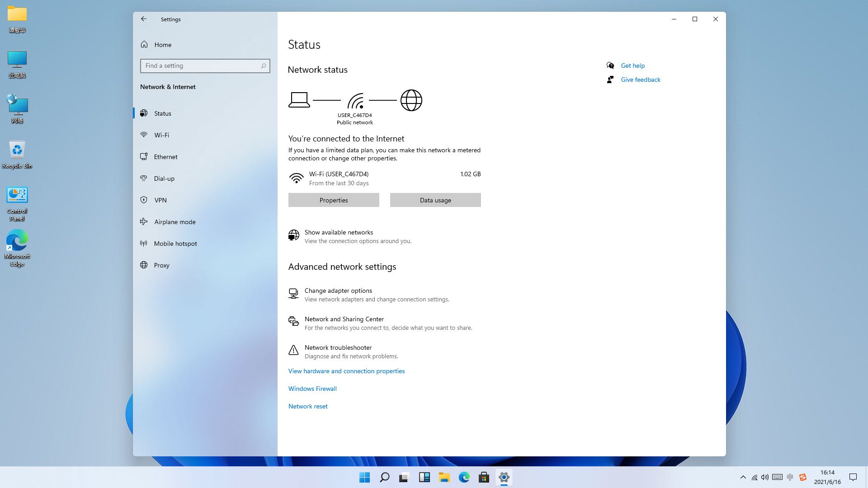
Task: Click Show available networks
Action: tap(338, 233)
